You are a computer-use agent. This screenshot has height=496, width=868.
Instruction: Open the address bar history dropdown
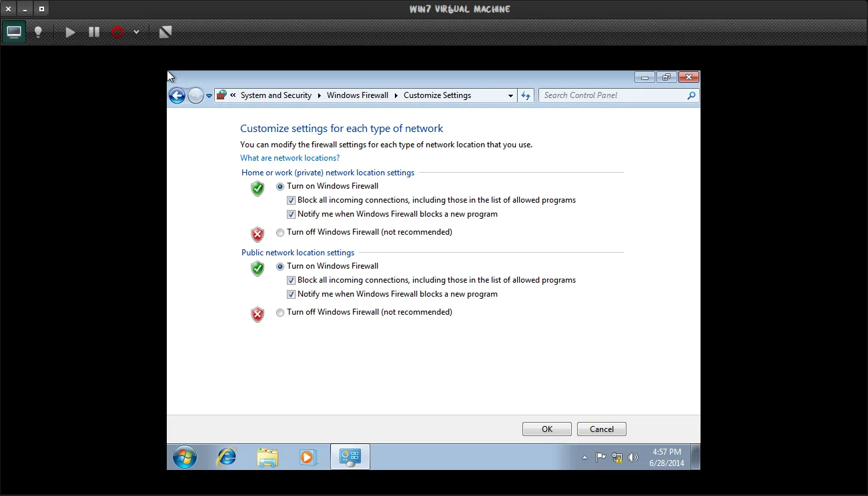click(510, 96)
